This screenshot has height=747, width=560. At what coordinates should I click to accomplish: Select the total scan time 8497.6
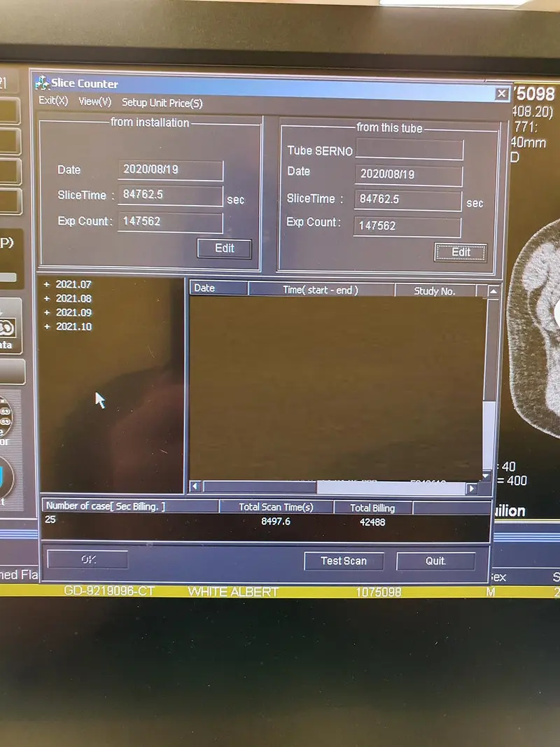(x=276, y=521)
